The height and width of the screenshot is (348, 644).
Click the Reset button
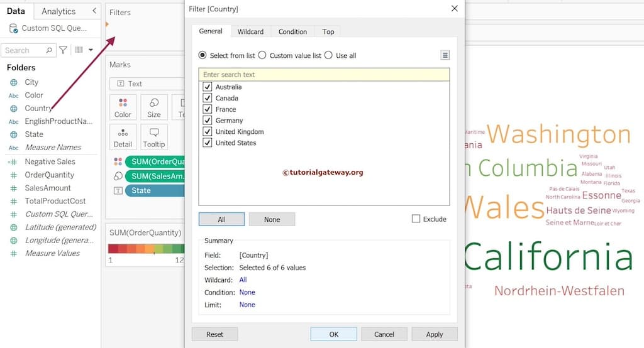tap(215, 334)
